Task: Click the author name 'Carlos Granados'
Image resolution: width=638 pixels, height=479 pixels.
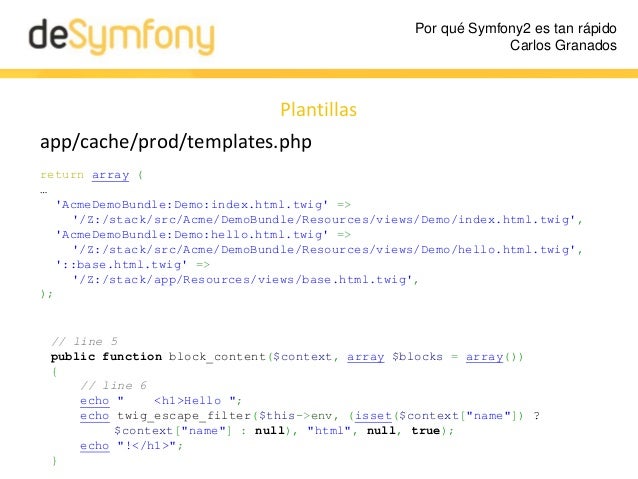Action: pyautogui.click(x=563, y=45)
